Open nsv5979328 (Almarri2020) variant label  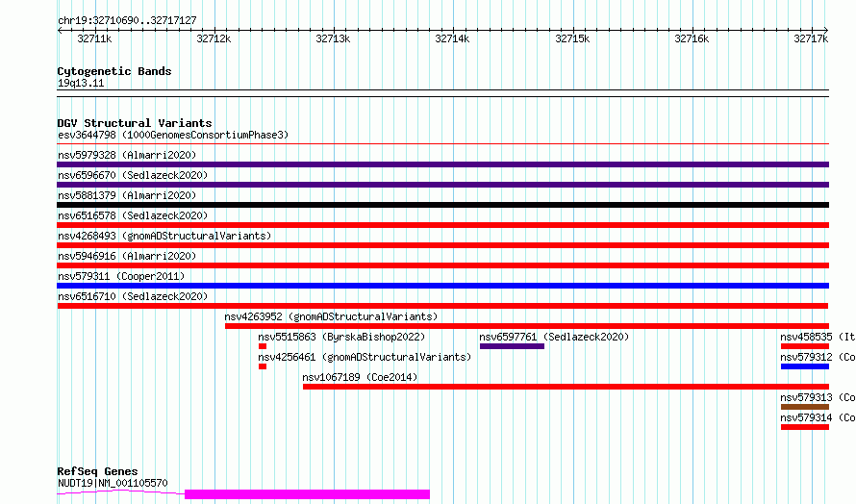[x=127, y=155]
